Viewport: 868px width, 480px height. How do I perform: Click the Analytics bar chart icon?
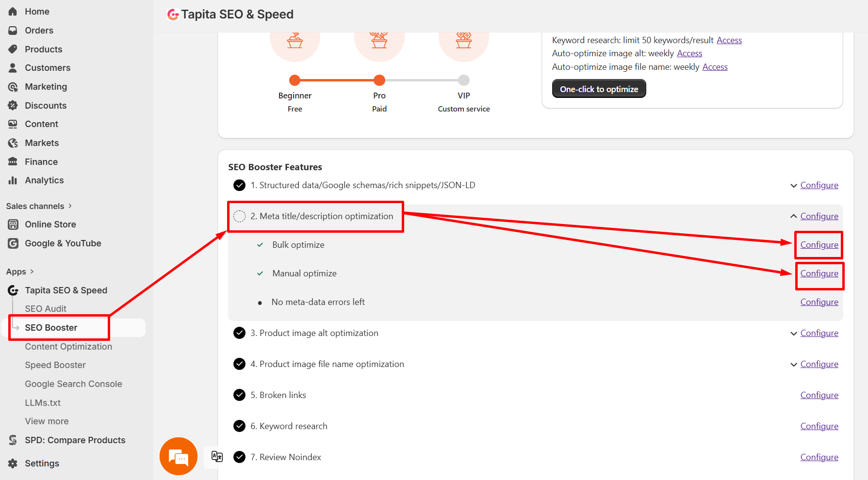[x=13, y=180]
